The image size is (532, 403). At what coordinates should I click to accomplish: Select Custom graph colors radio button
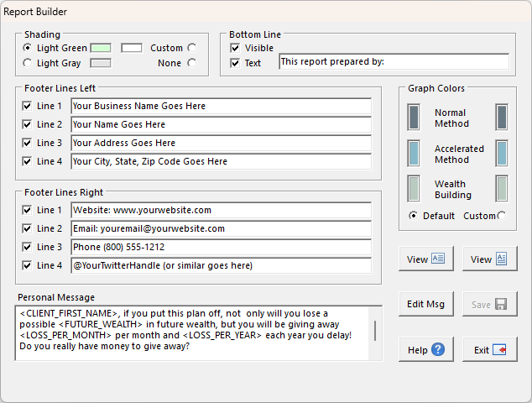tap(501, 216)
